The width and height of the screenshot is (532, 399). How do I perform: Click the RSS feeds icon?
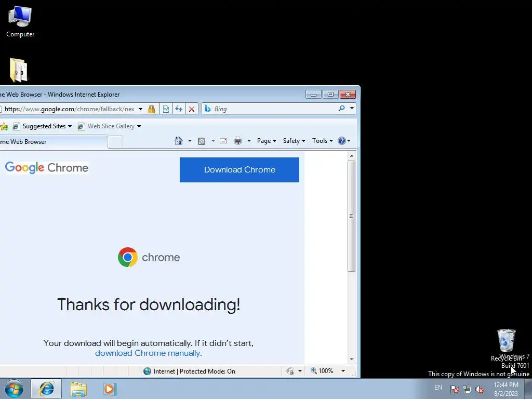point(202,141)
